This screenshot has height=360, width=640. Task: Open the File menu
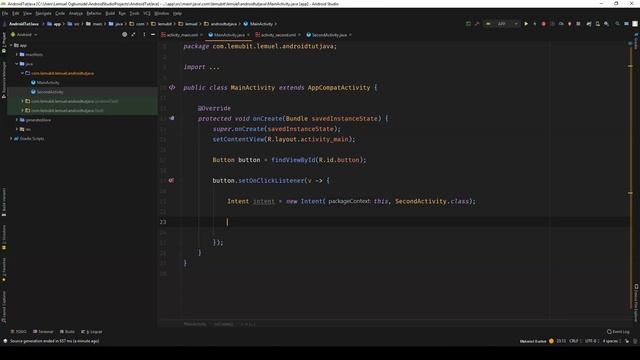coord(5,13)
